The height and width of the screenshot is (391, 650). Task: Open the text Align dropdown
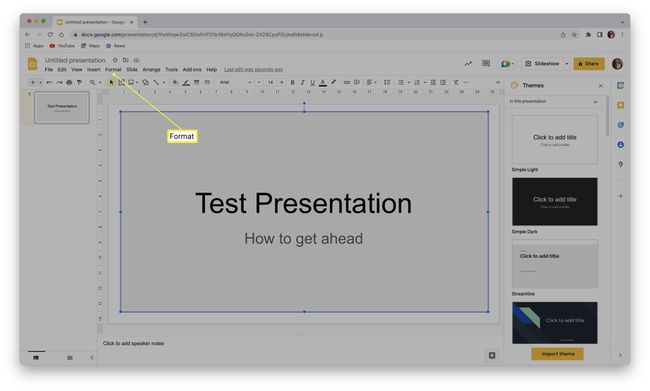pos(371,83)
